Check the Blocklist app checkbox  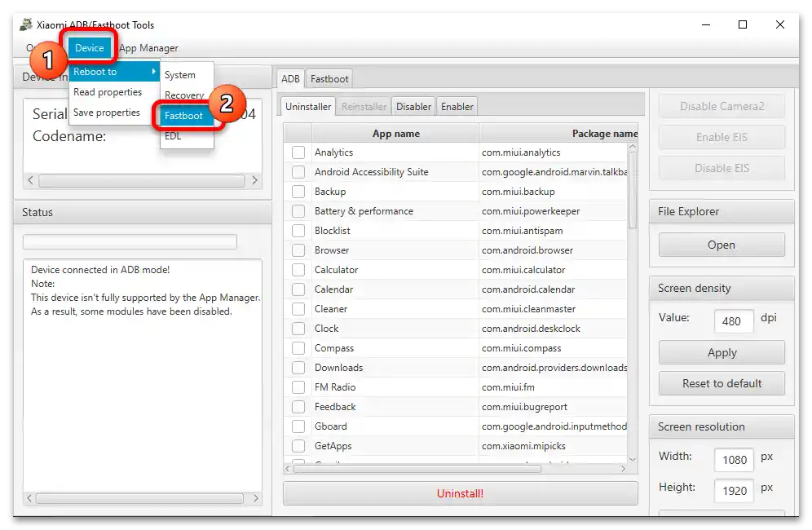click(x=298, y=231)
